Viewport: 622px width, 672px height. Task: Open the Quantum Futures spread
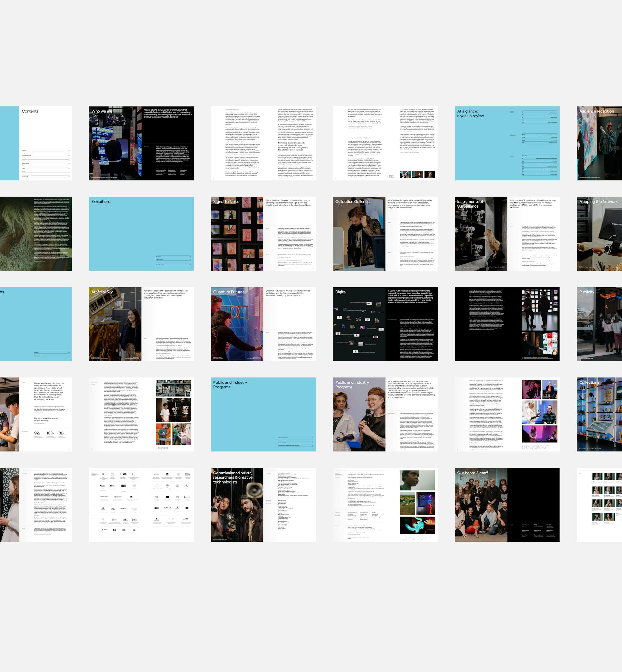[x=263, y=324]
